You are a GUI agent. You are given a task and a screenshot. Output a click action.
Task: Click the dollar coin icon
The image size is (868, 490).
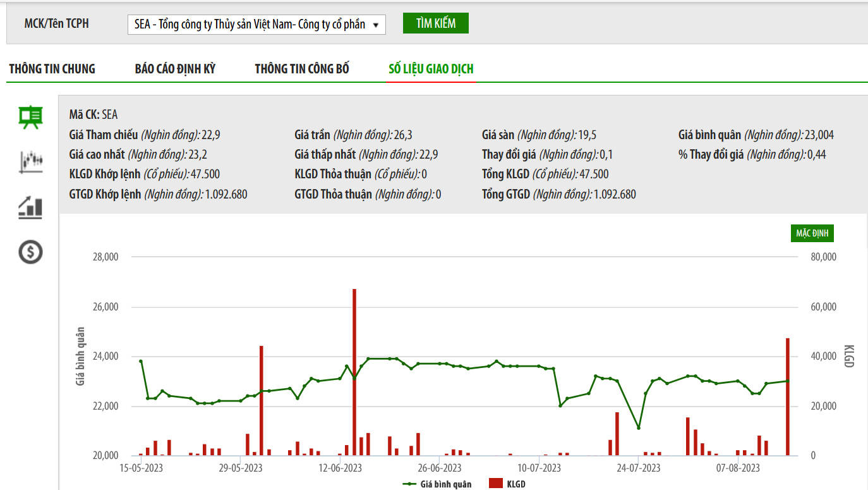[30, 252]
